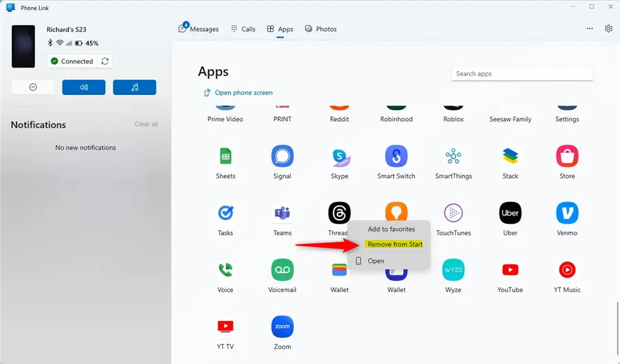Launch the YouTube app
Screen dimensions: 620x364
tap(510, 270)
